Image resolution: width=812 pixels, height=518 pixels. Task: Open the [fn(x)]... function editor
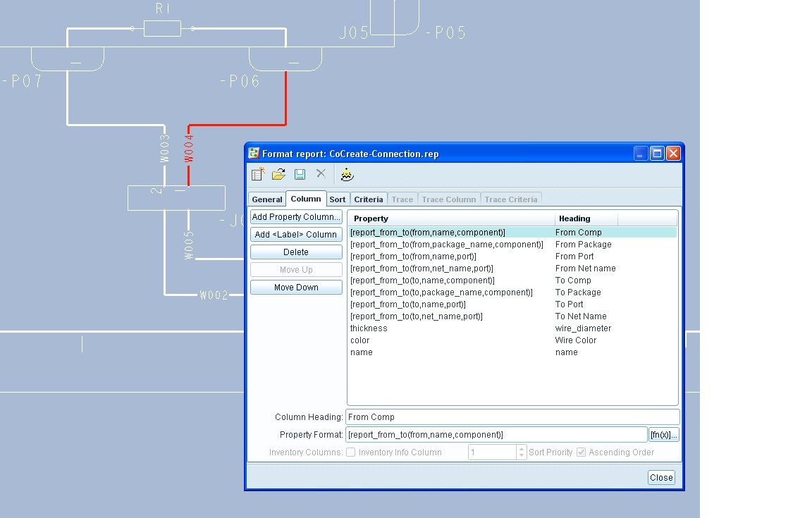[663, 435]
